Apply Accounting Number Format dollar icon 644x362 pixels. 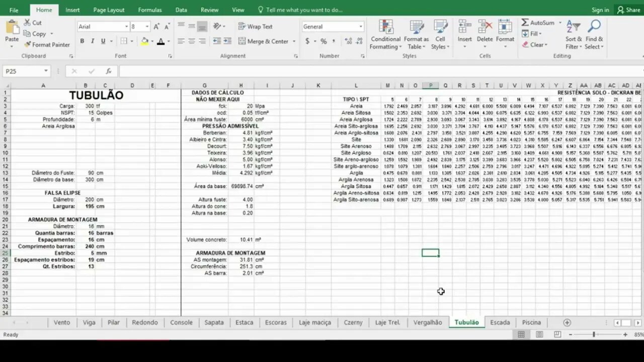[307, 41]
